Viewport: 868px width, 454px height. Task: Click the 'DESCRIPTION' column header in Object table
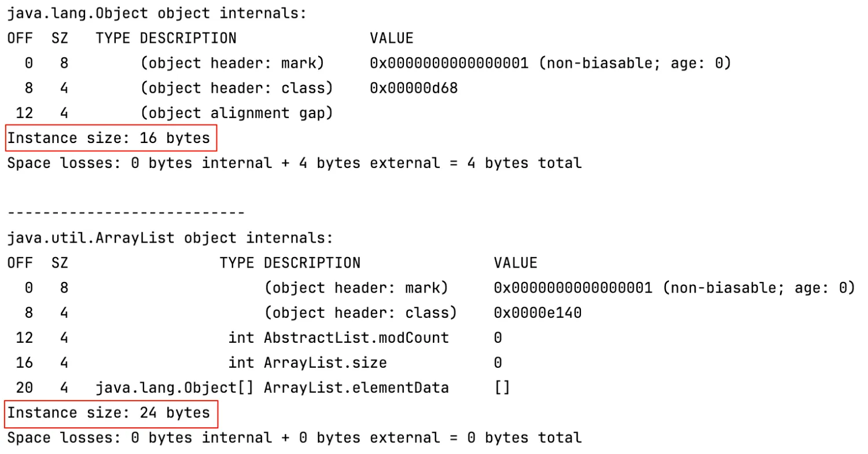coord(188,38)
